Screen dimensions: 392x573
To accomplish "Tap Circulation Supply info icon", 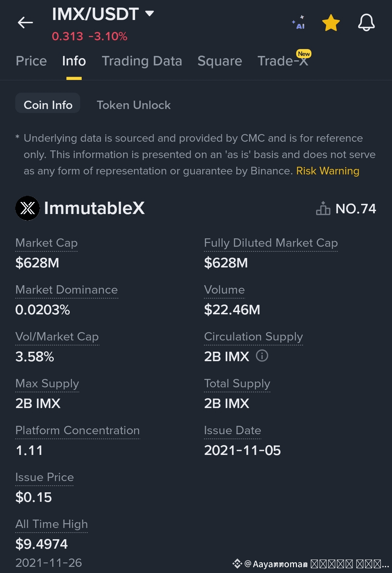I will tap(262, 356).
